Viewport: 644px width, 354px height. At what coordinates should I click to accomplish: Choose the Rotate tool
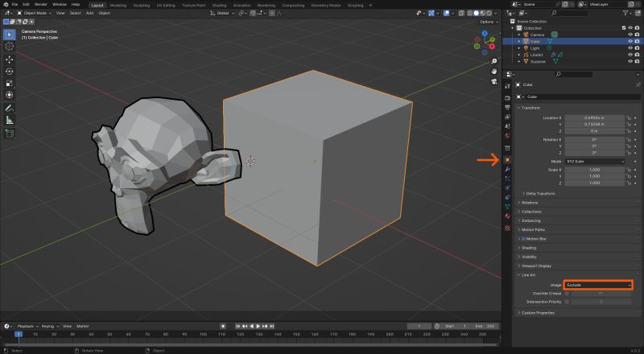pyautogui.click(x=10, y=72)
